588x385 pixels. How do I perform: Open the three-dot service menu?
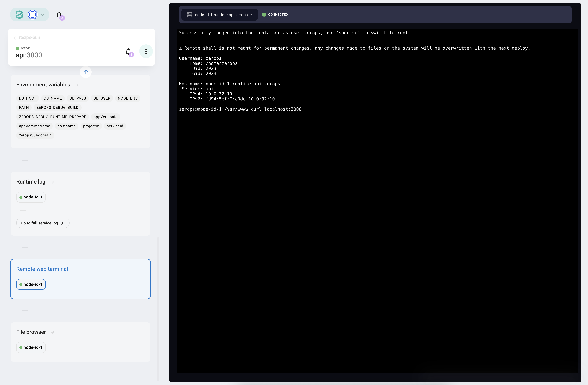146,51
